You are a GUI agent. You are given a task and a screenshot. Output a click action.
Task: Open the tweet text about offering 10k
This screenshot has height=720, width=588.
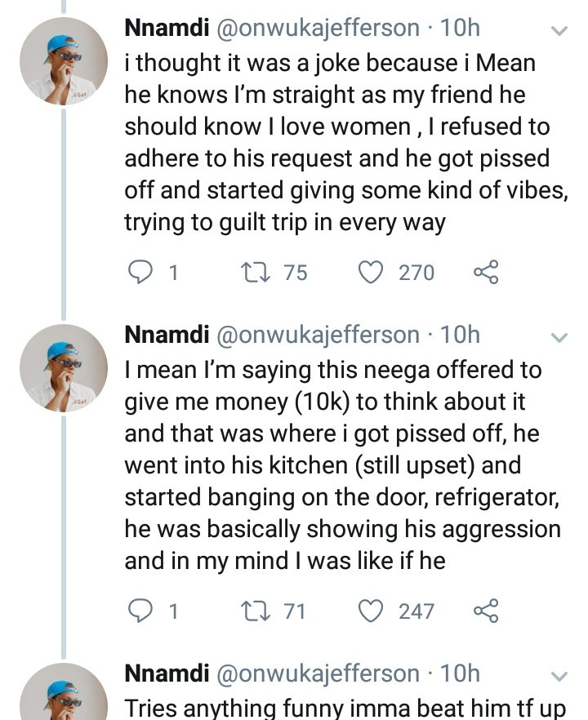(x=343, y=465)
